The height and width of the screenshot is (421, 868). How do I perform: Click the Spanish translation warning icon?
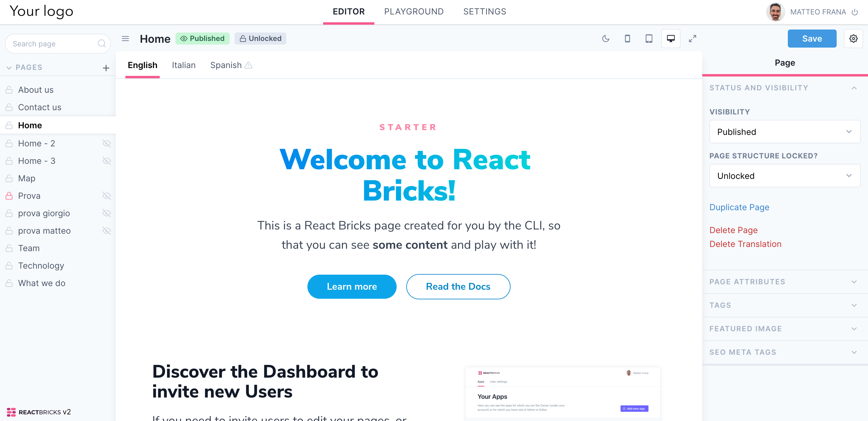248,65
